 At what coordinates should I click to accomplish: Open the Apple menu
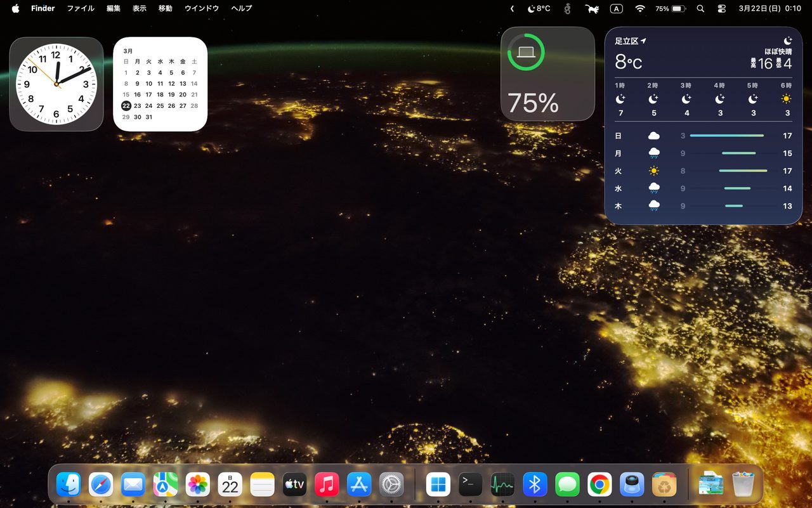[x=15, y=8]
